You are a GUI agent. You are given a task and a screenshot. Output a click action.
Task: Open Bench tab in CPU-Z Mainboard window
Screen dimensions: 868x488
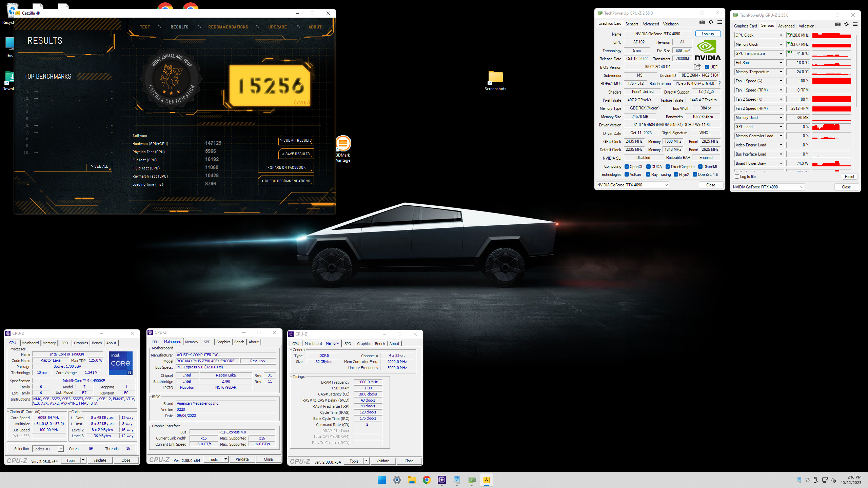[x=239, y=342]
